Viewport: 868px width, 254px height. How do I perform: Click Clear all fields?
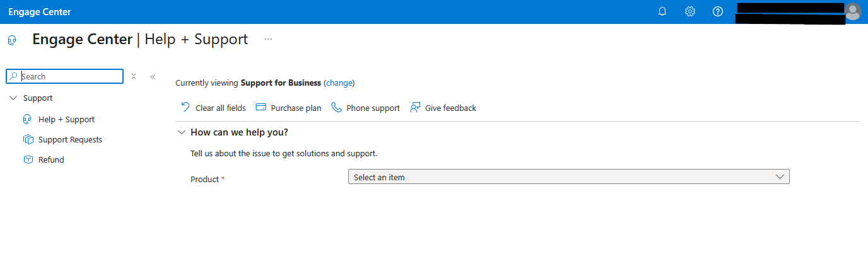pyautogui.click(x=213, y=108)
